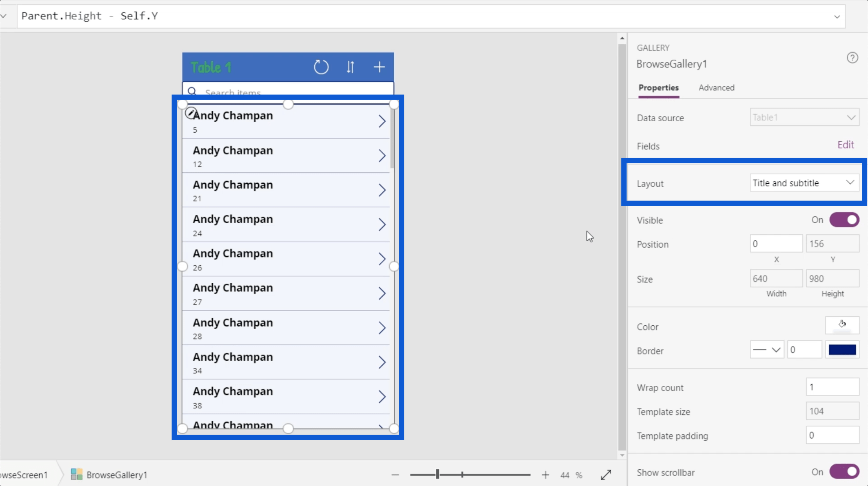Select the Andy Champan 5 title
The width and height of the screenshot is (868, 486).
tap(233, 116)
